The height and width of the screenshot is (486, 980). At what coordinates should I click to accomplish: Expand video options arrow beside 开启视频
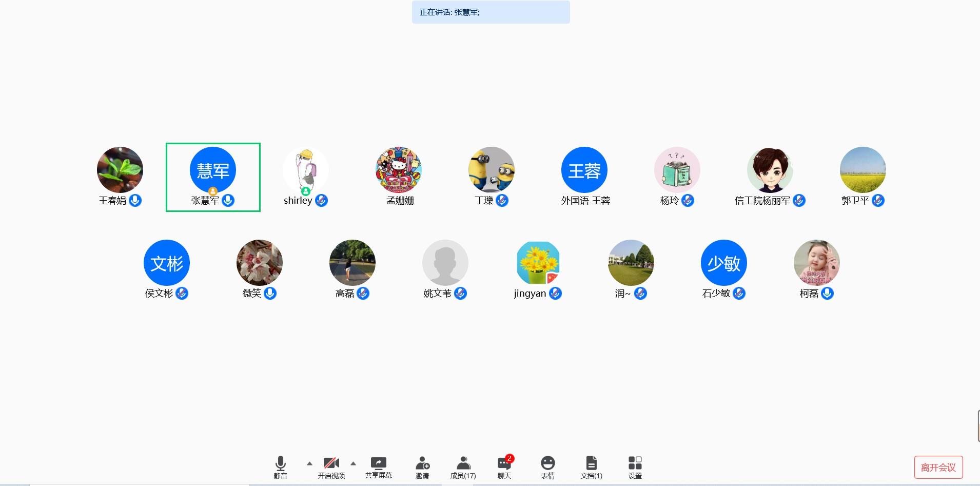pos(353,463)
